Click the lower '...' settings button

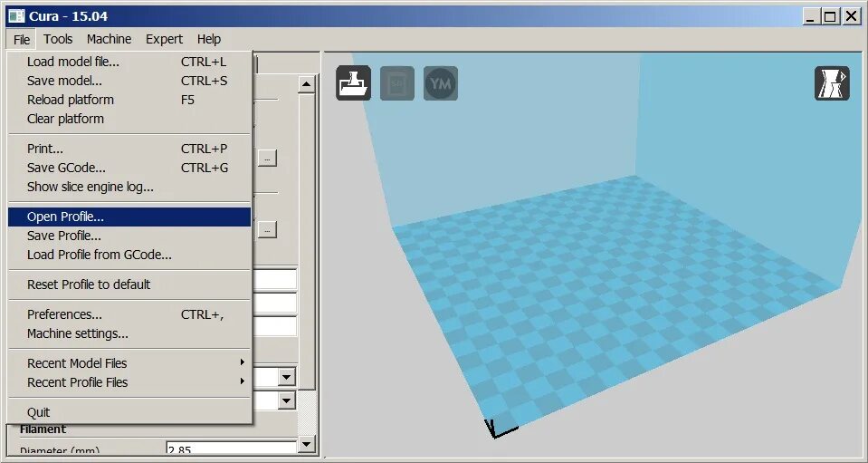[267, 229]
